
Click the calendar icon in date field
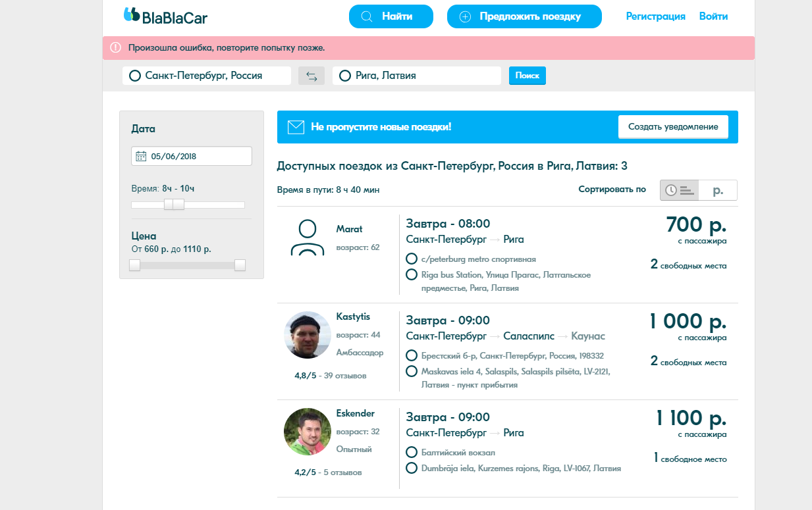point(141,156)
